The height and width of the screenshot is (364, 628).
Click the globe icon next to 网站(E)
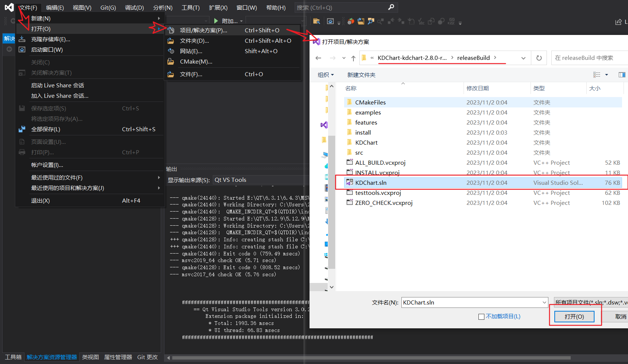[x=171, y=51]
